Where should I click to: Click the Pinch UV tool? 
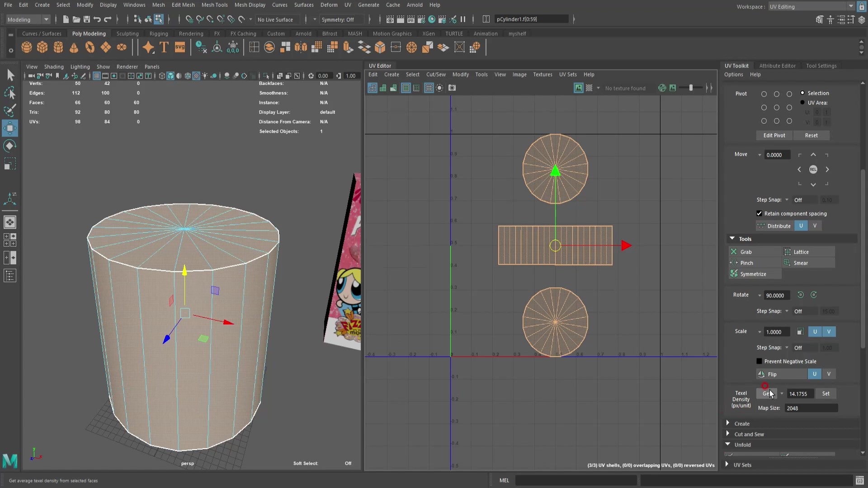[755, 263]
